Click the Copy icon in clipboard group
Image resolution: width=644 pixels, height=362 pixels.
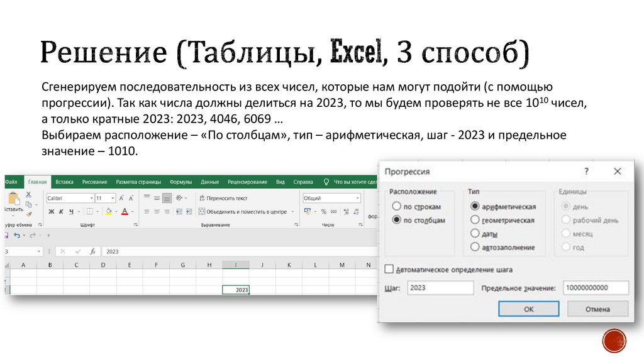click(x=28, y=204)
